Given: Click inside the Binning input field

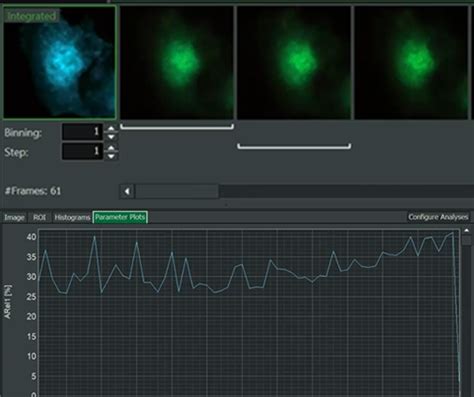Looking at the screenshot, I should [82, 132].
